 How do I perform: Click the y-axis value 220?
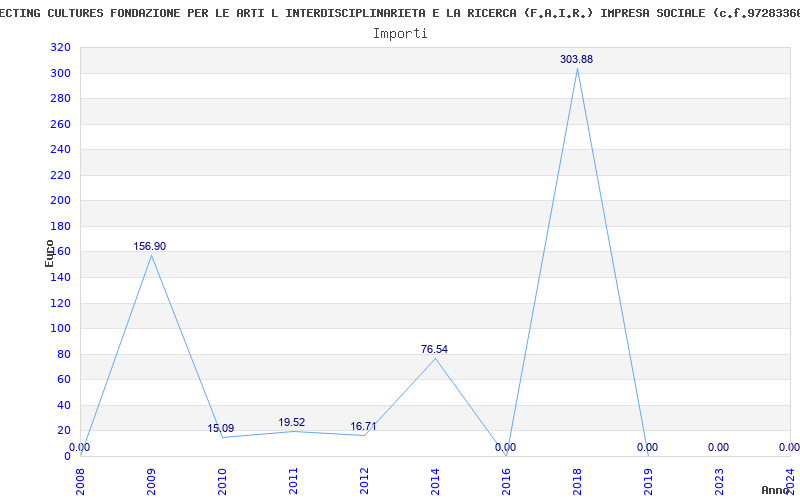[60, 176]
